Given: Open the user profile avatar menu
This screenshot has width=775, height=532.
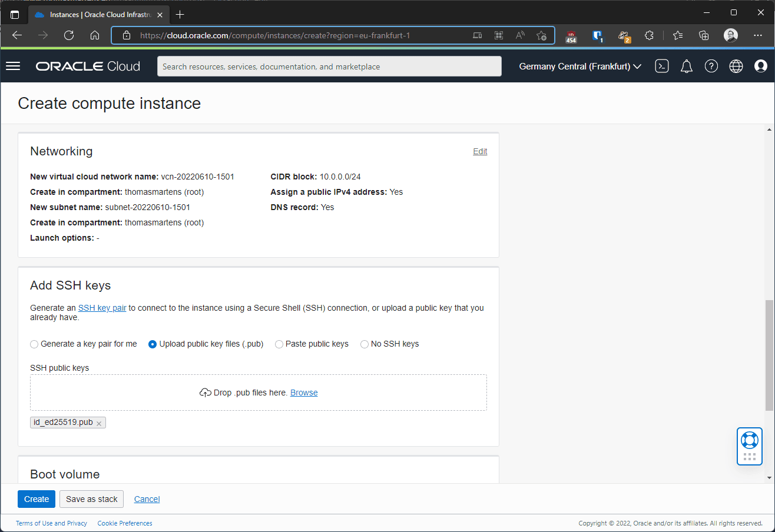Looking at the screenshot, I should pos(761,66).
